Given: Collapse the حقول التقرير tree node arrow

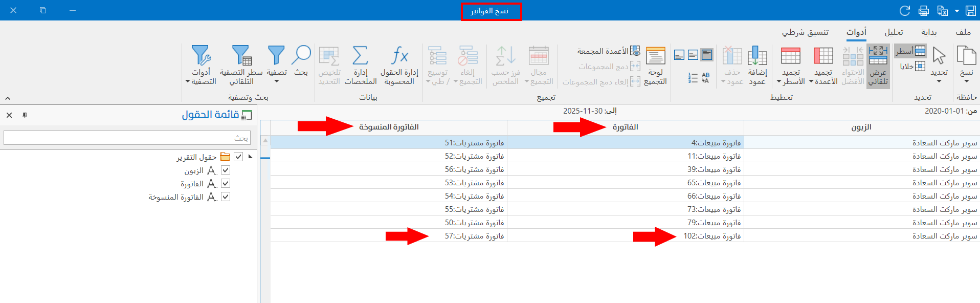Looking at the screenshot, I should pyautogui.click(x=250, y=157).
